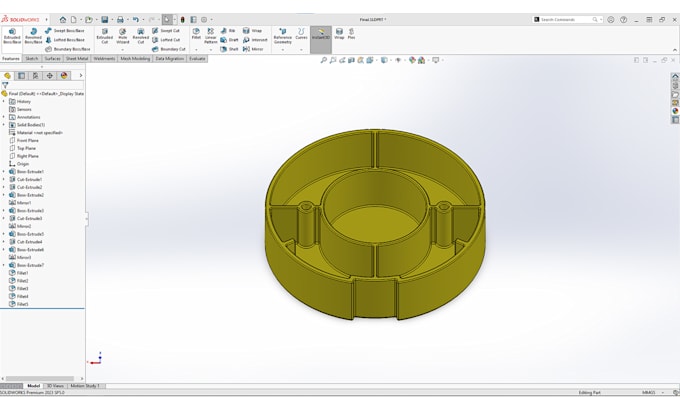Switch to the Sheet Metal tab
The width and height of the screenshot is (680, 409).
(x=77, y=59)
